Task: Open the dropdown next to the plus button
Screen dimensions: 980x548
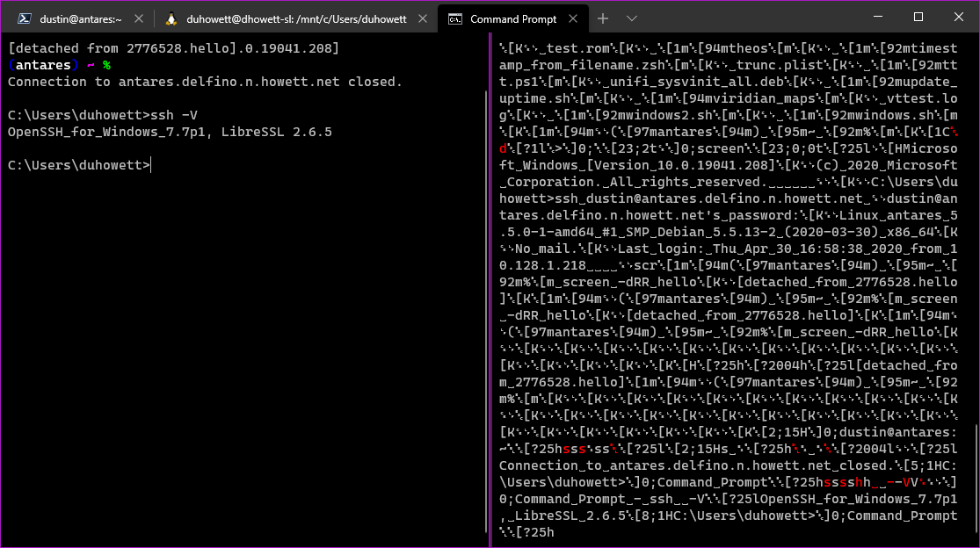Action: [x=632, y=17]
